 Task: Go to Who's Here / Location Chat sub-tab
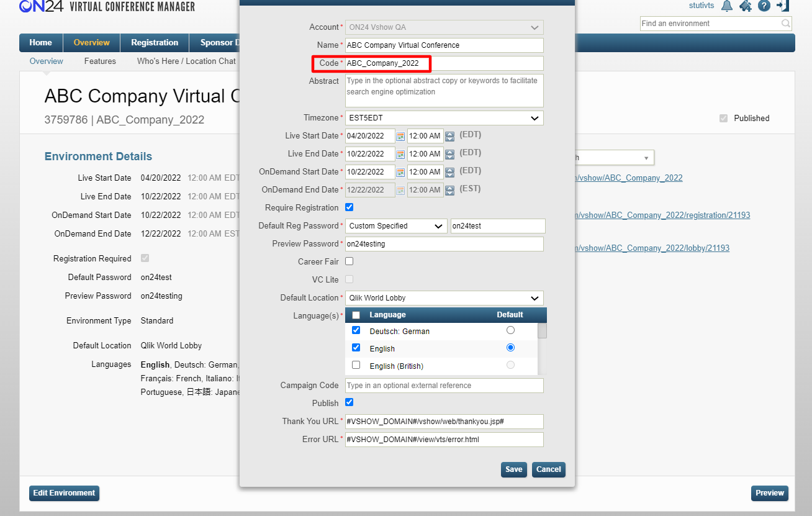coord(186,61)
